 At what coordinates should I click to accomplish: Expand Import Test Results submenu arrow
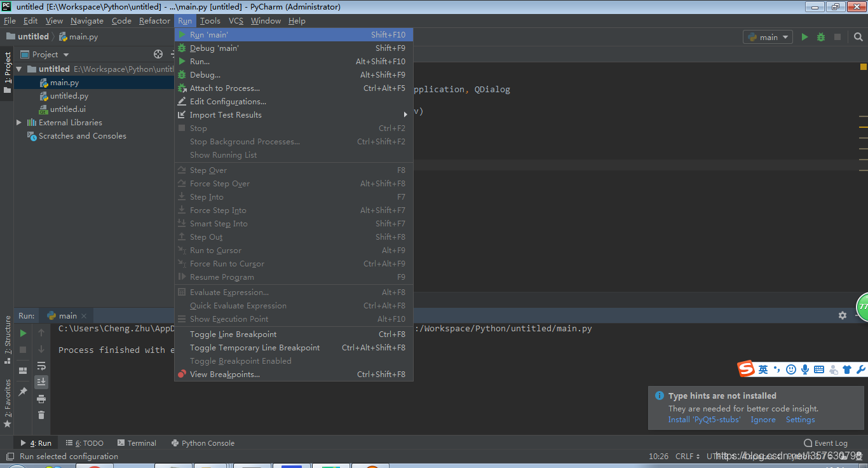405,114
